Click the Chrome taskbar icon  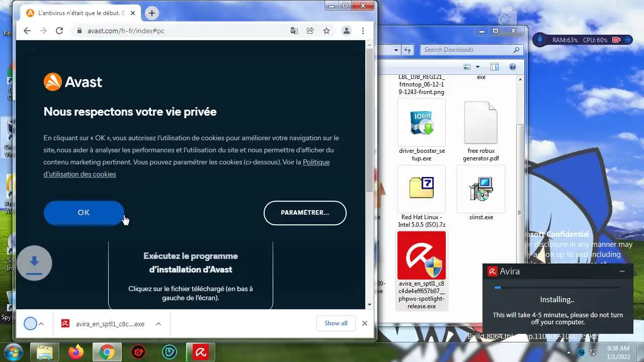click(107, 352)
